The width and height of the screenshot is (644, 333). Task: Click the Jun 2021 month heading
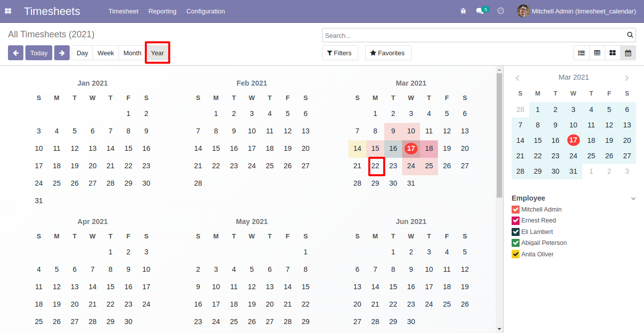click(x=411, y=222)
